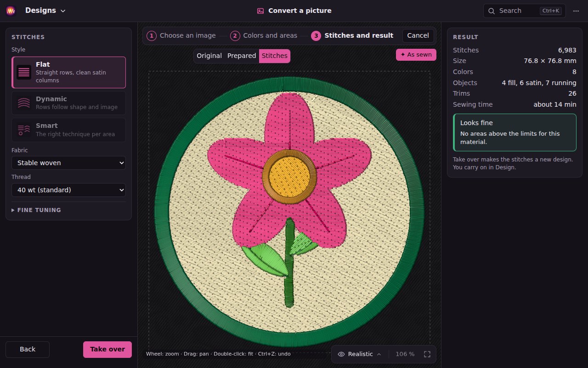Click the Dynamic style wavy-rows icon
The width and height of the screenshot is (588, 368).
pos(24,103)
